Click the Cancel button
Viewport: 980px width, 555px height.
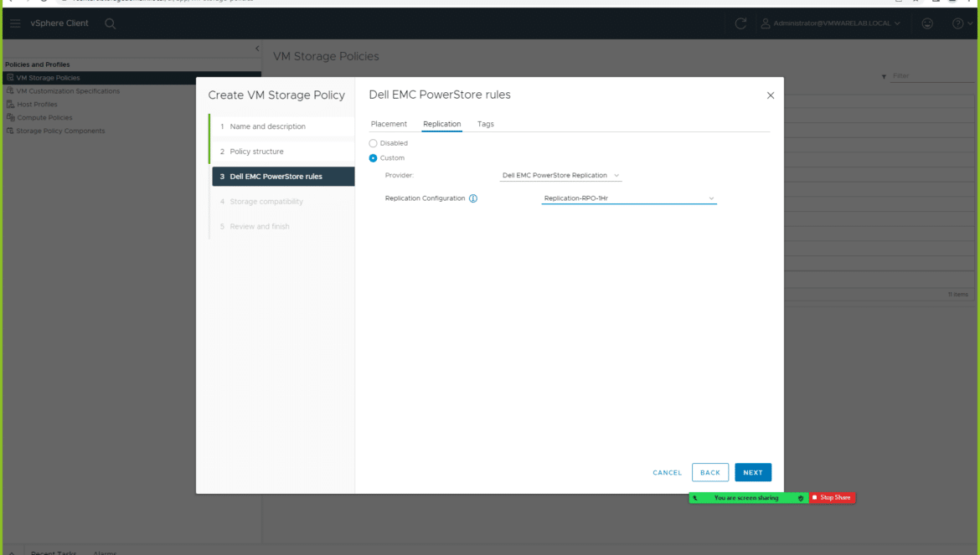tap(667, 473)
